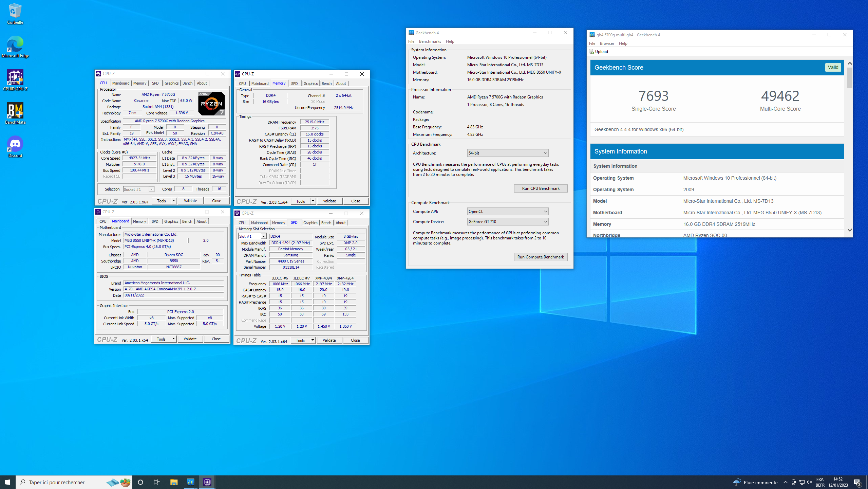This screenshot has height=489, width=868.
Task: Switch to the Mainboard tab in the SPD window
Action: coord(260,223)
